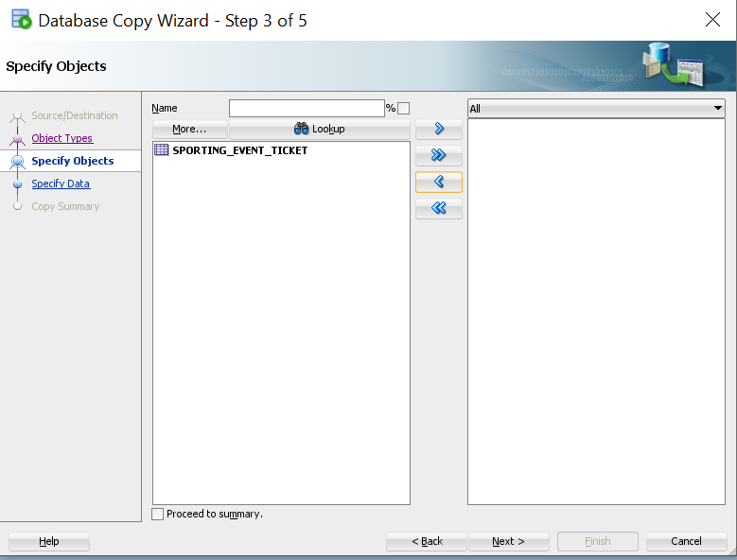Click the Finish button
Screen dimensions: 737x560
[597, 541]
